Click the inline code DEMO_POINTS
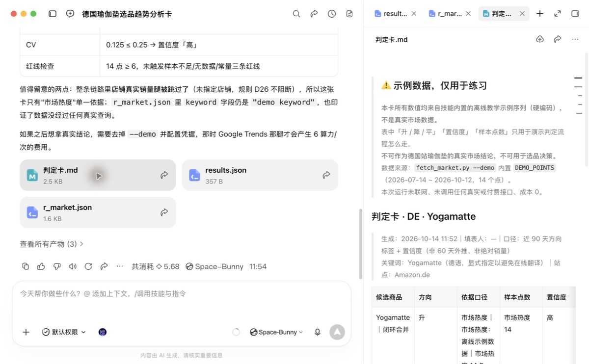This screenshot has height=364, width=589. (x=535, y=168)
